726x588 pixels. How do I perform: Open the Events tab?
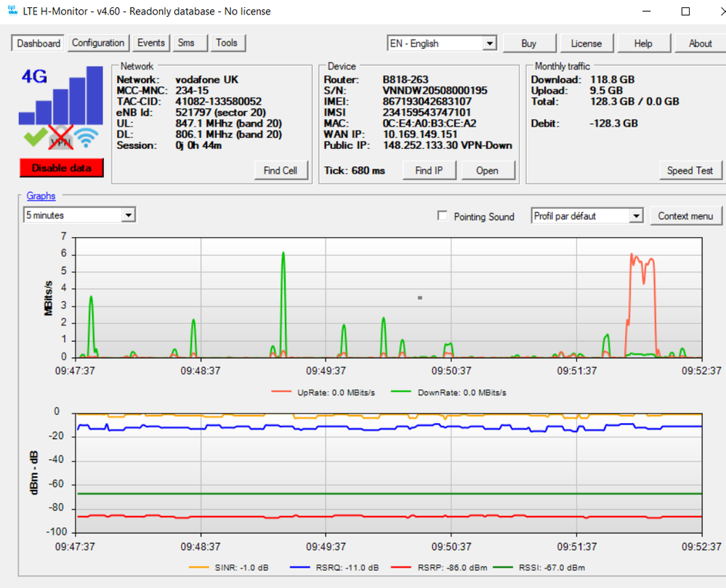tap(150, 43)
